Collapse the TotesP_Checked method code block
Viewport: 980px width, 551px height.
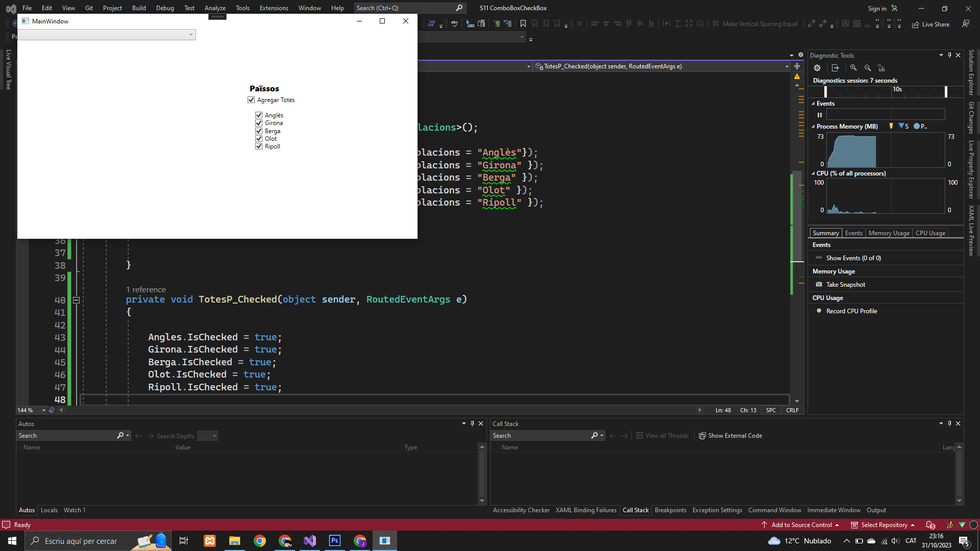click(76, 300)
